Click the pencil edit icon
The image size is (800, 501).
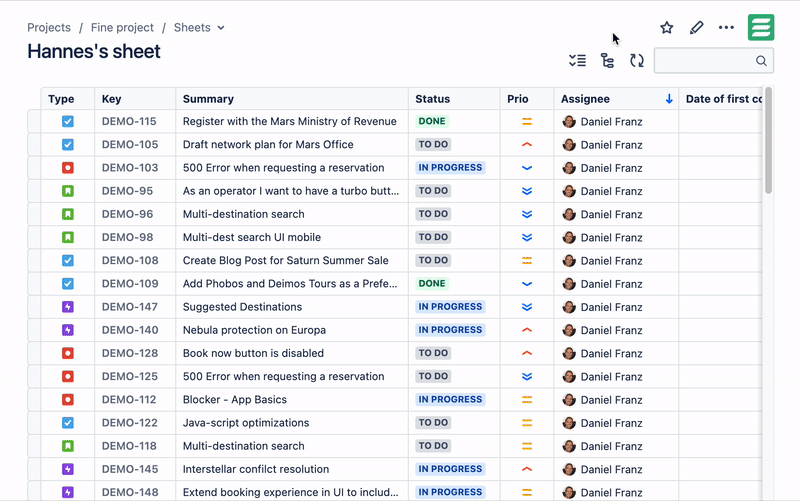696,28
